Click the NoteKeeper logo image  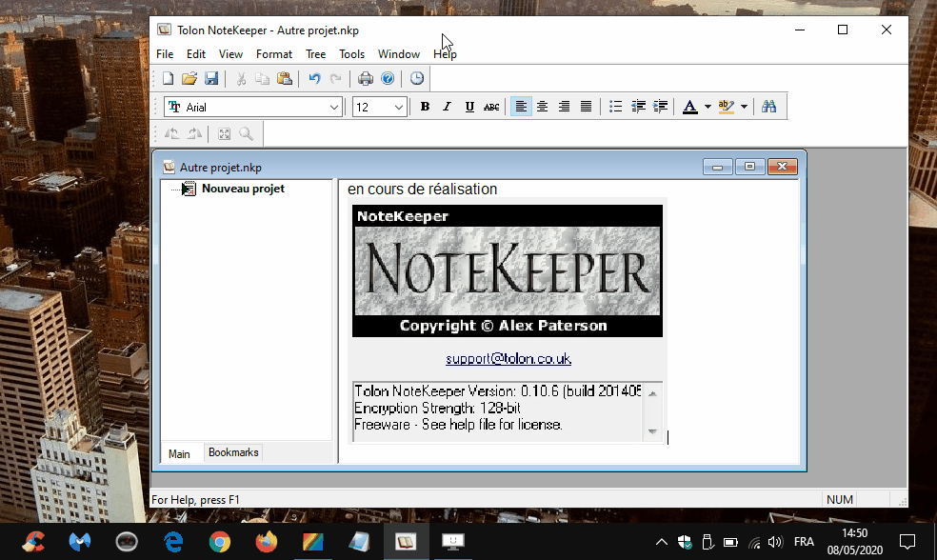[x=508, y=270]
